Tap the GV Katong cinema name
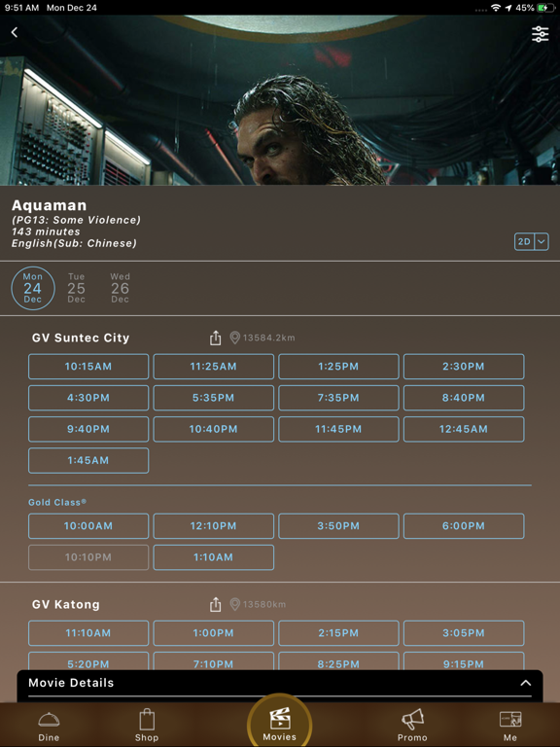Viewport: 560px width, 747px height. (x=66, y=605)
